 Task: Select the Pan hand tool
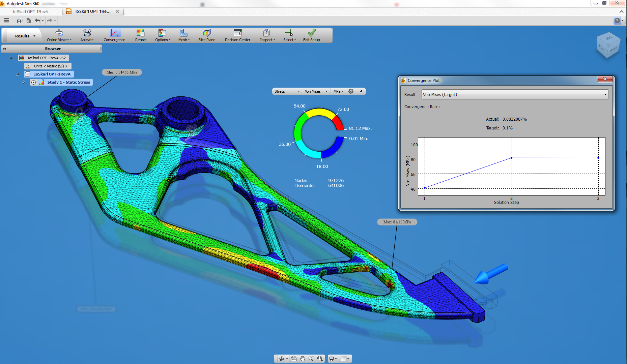point(303,359)
